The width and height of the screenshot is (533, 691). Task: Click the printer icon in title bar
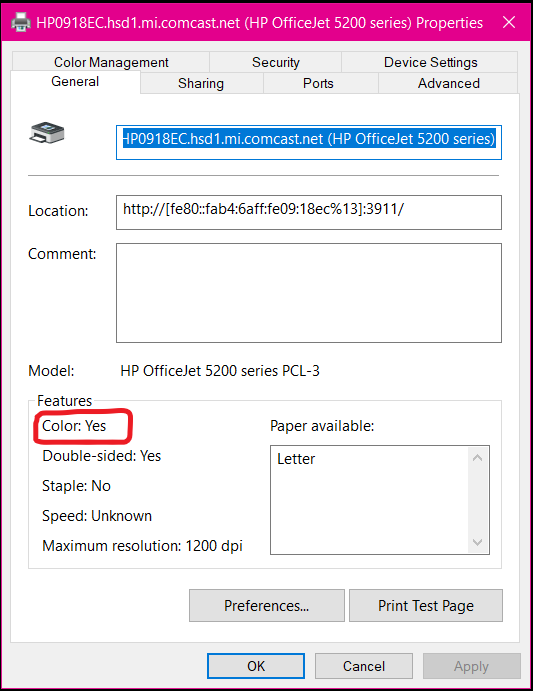tap(21, 22)
